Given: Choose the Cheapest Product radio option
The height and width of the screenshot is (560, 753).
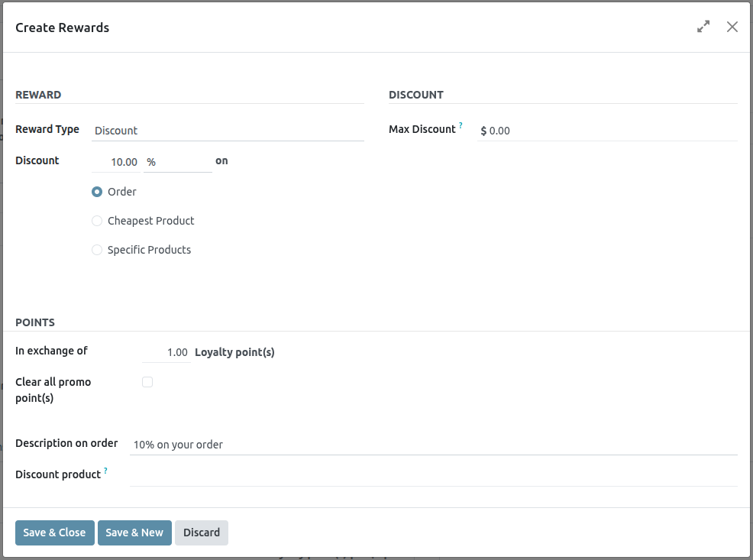Looking at the screenshot, I should pyautogui.click(x=97, y=221).
